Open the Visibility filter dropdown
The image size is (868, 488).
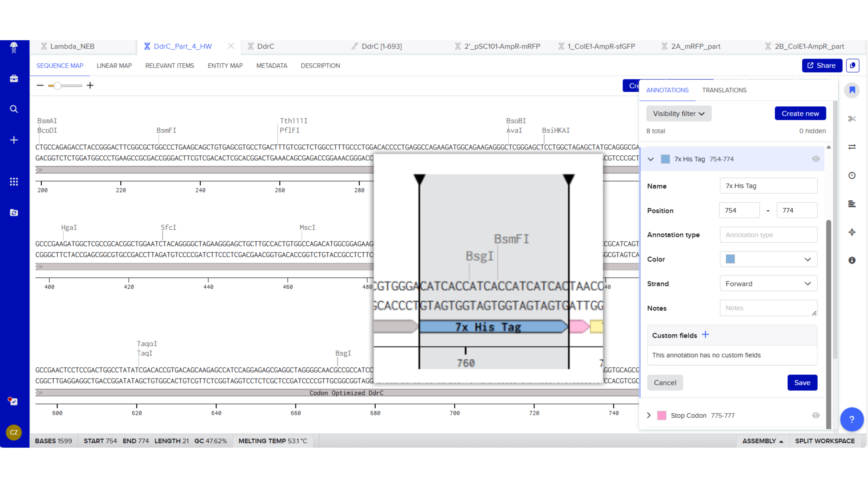point(679,114)
